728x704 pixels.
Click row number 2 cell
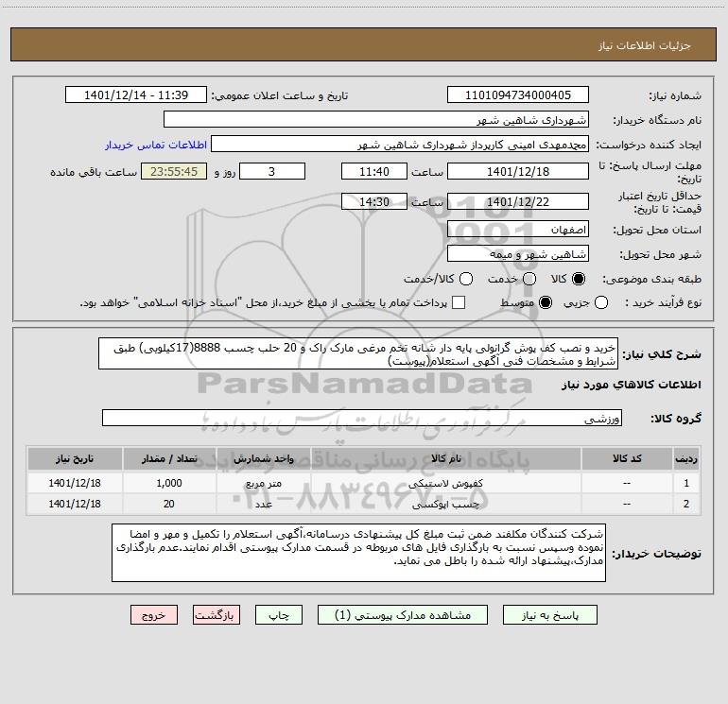pos(686,504)
